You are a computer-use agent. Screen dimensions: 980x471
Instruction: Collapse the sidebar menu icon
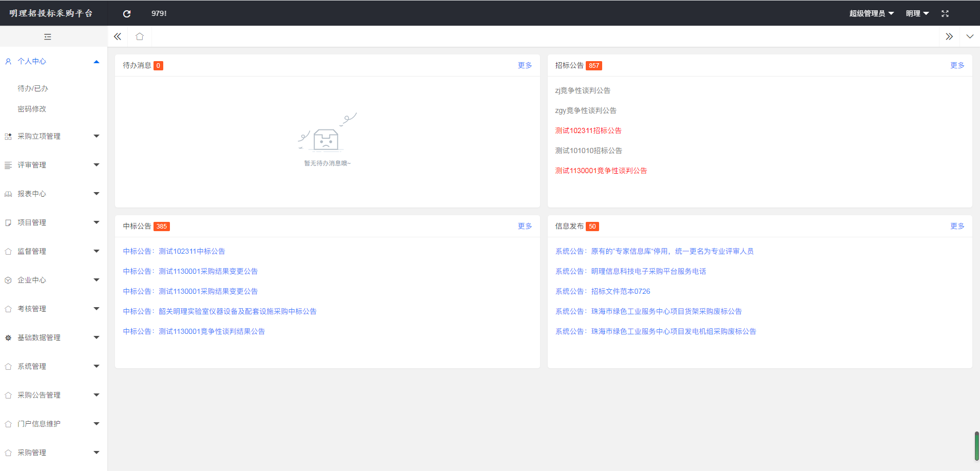[x=48, y=36]
